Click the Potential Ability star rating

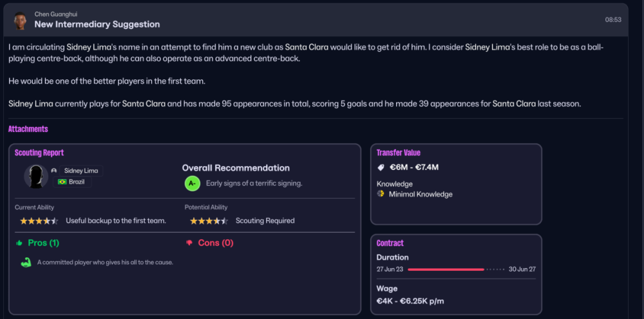[209, 220]
